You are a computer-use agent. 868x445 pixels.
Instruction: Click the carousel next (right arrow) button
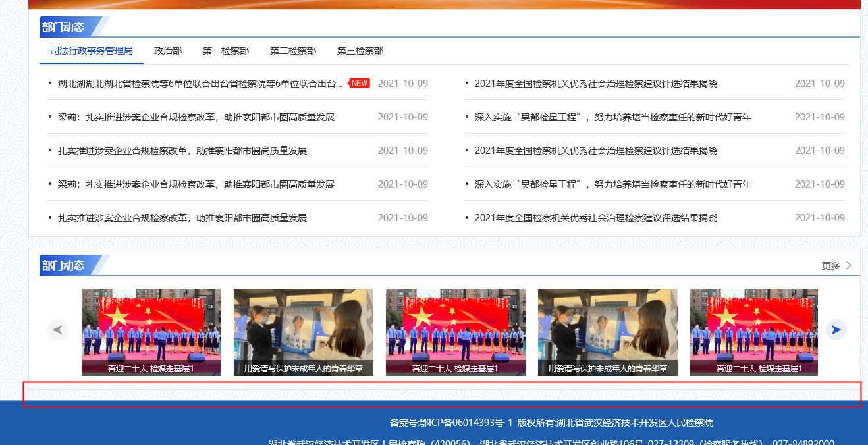pyautogui.click(x=836, y=330)
